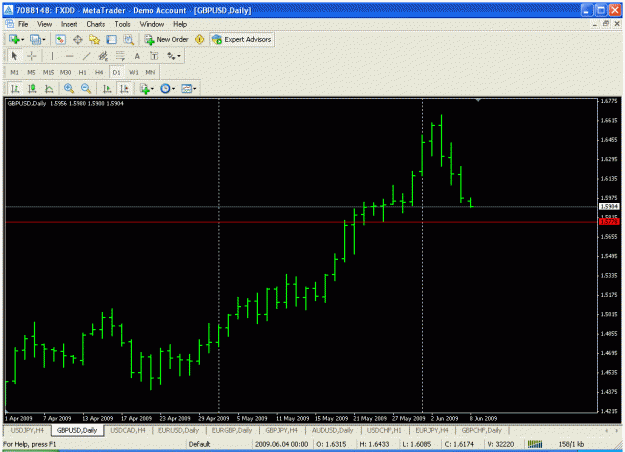Set timeframe to H1

pyautogui.click(x=83, y=73)
